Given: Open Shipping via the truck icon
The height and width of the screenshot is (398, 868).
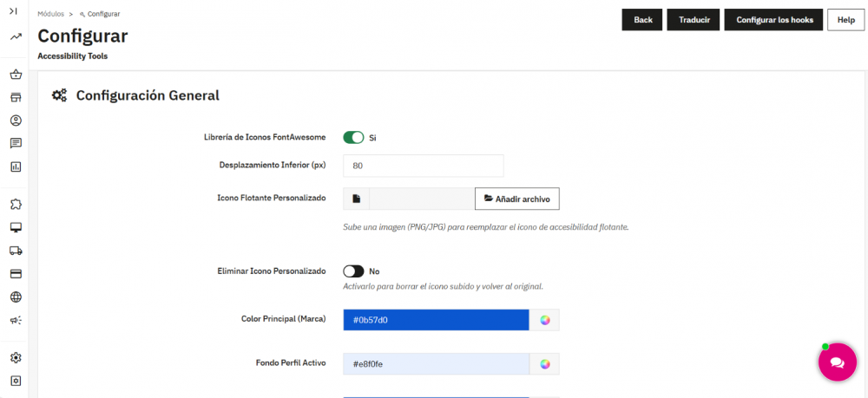Looking at the screenshot, I should coord(15,251).
